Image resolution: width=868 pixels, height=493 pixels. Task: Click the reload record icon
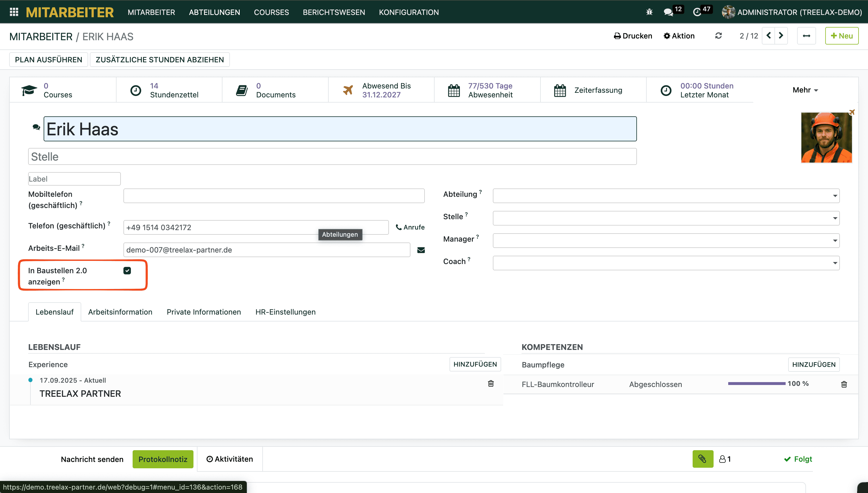pos(718,36)
